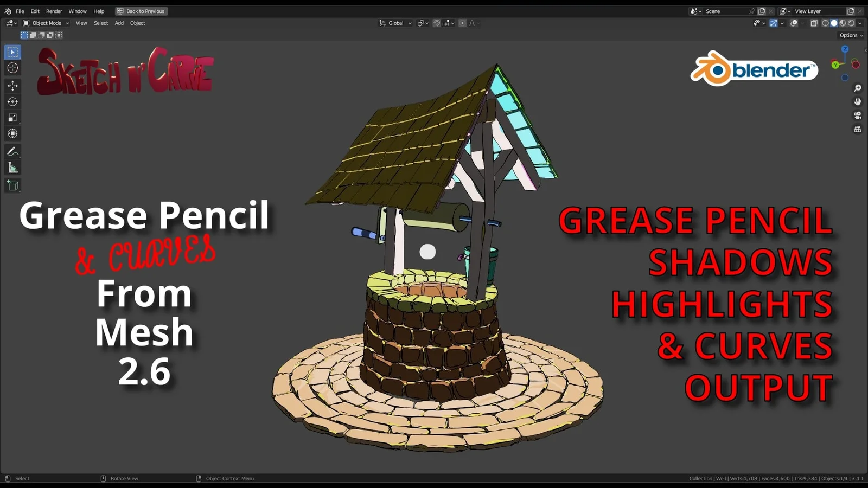This screenshot has height=488, width=868.
Task: Select the Measure tool
Action: click(x=12, y=167)
